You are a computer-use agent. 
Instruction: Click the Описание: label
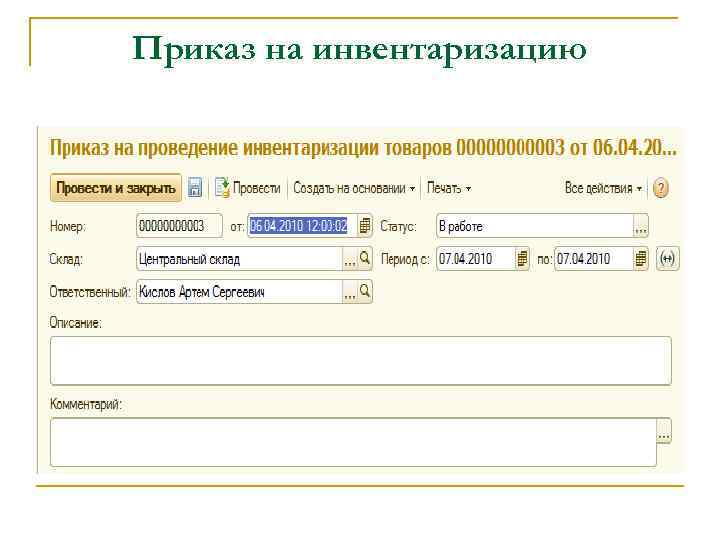coord(75,323)
